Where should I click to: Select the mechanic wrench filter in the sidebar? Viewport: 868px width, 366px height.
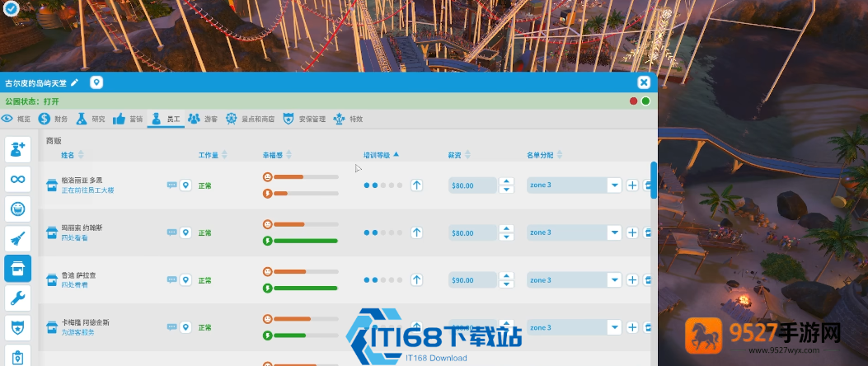coord(17,298)
